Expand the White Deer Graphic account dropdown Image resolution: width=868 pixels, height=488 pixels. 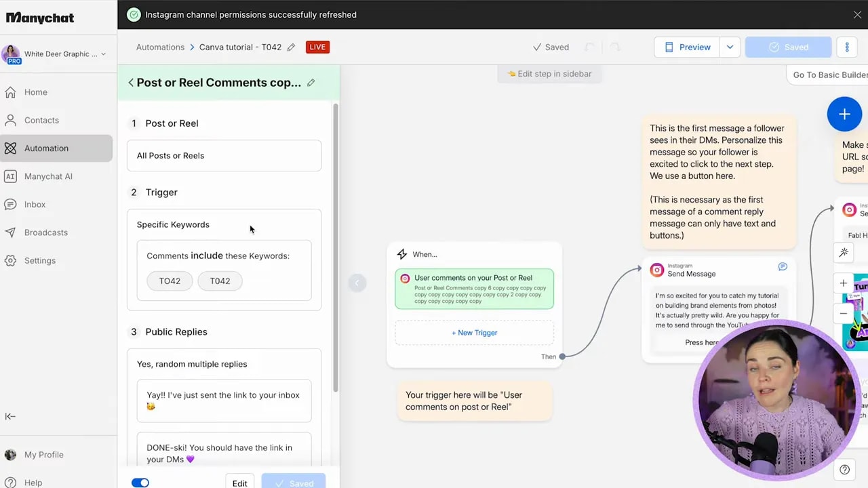pos(103,54)
